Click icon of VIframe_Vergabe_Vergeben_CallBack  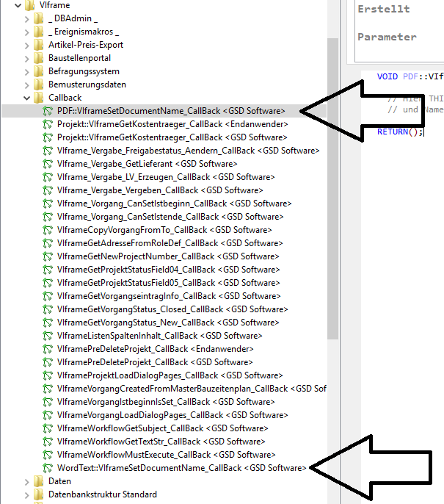[48, 190]
